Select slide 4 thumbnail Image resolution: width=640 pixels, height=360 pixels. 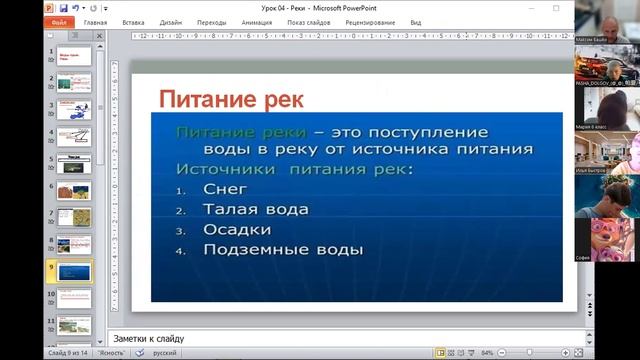pyautogui.click(x=74, y=137)
